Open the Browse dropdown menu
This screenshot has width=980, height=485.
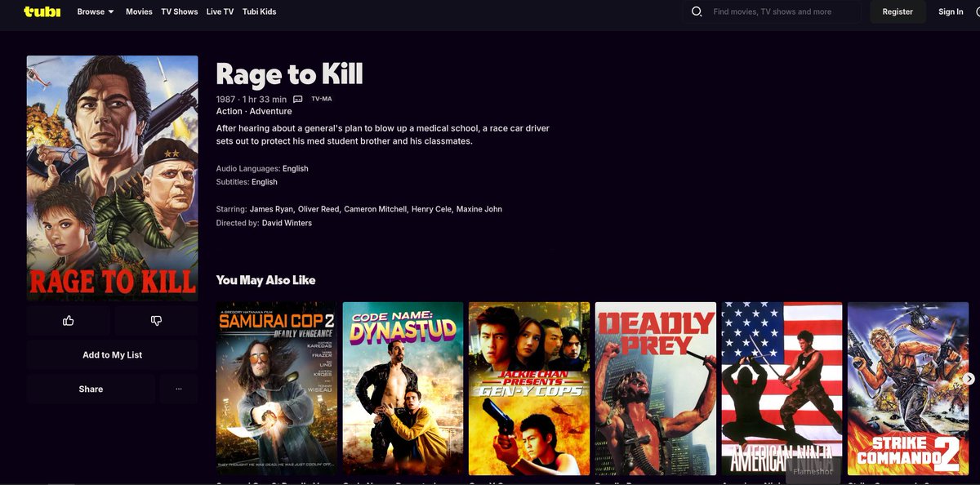[96, 11]
